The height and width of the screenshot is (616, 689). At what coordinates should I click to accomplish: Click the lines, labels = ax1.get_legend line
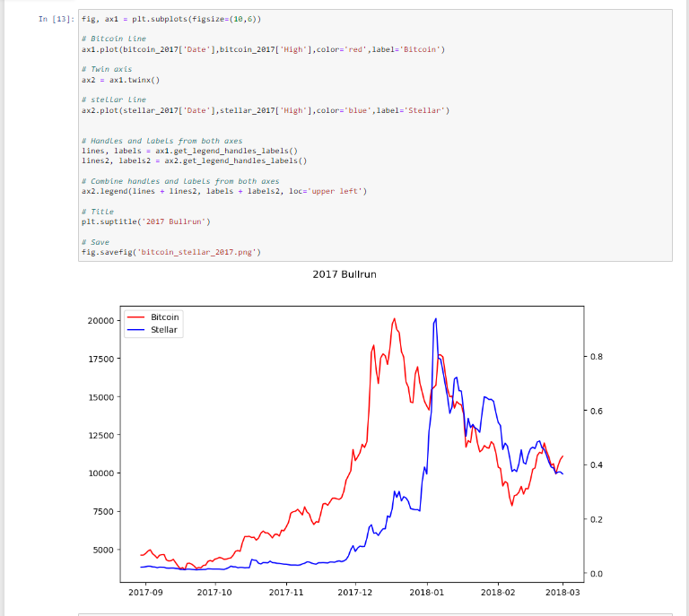coord(190,151)
